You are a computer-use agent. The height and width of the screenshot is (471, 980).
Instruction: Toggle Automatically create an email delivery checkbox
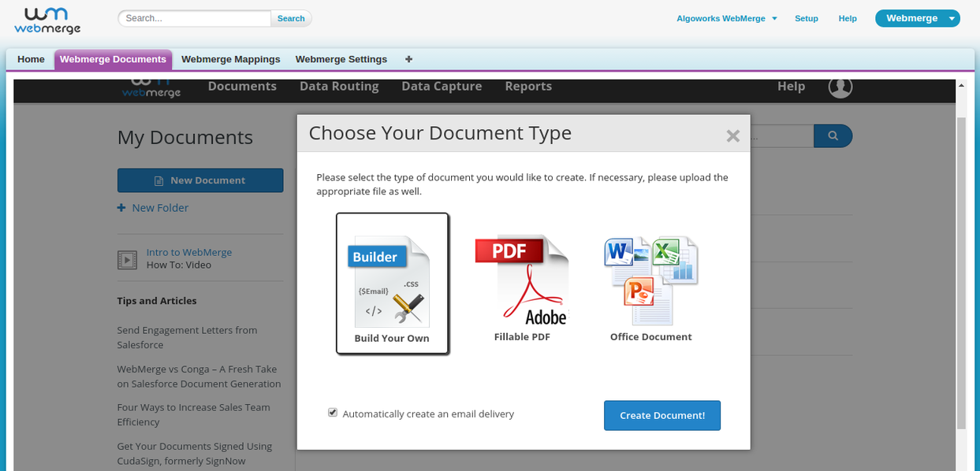point(333,413)
